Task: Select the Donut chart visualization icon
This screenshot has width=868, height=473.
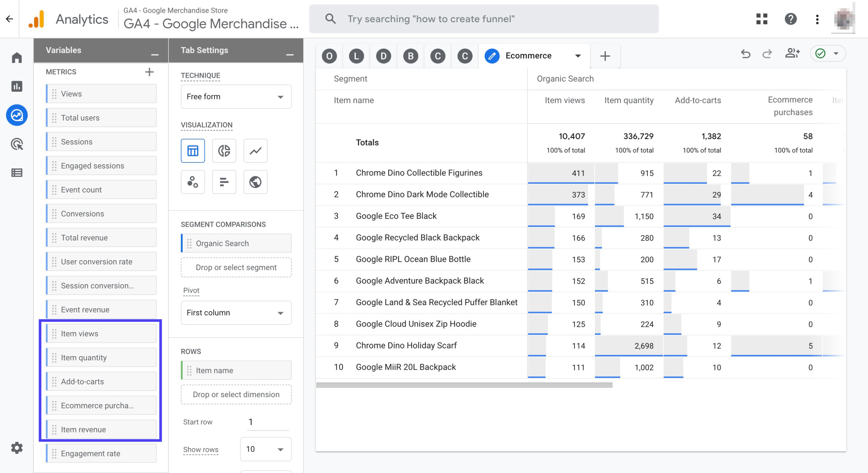Action: [224, 151]
